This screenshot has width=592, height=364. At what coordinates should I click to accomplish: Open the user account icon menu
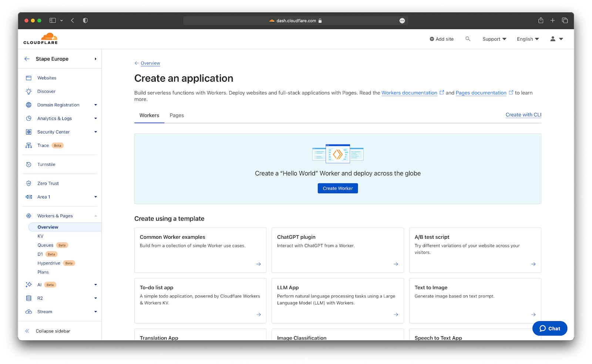pos(556,39)
